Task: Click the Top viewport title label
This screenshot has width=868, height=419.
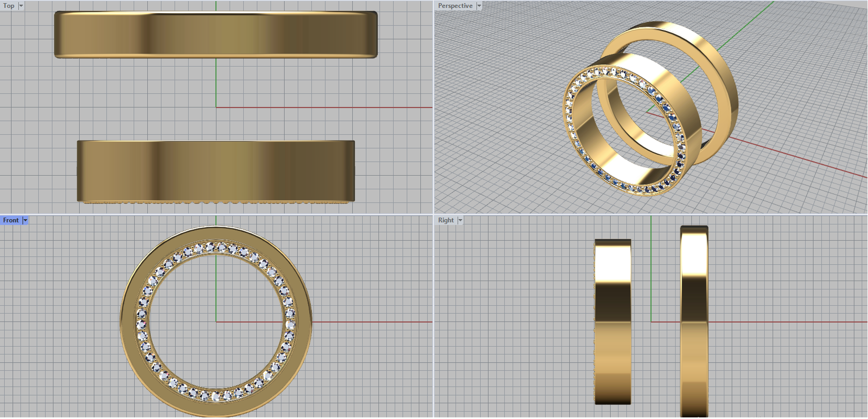Action: coord(9,5)
